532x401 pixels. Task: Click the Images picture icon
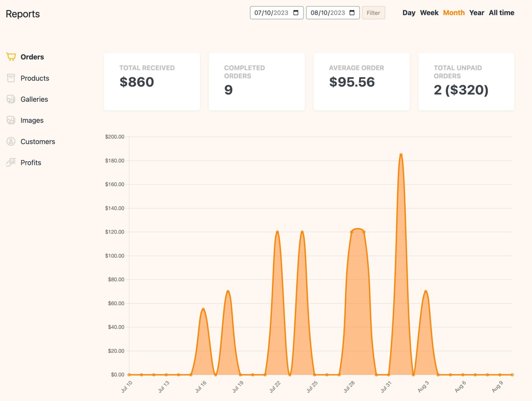(11, 120)
